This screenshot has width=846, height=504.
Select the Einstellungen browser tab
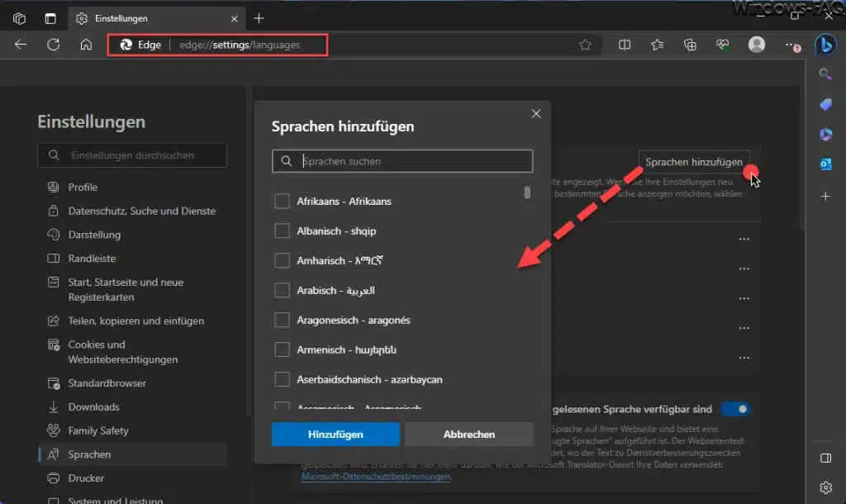(156, 19)
